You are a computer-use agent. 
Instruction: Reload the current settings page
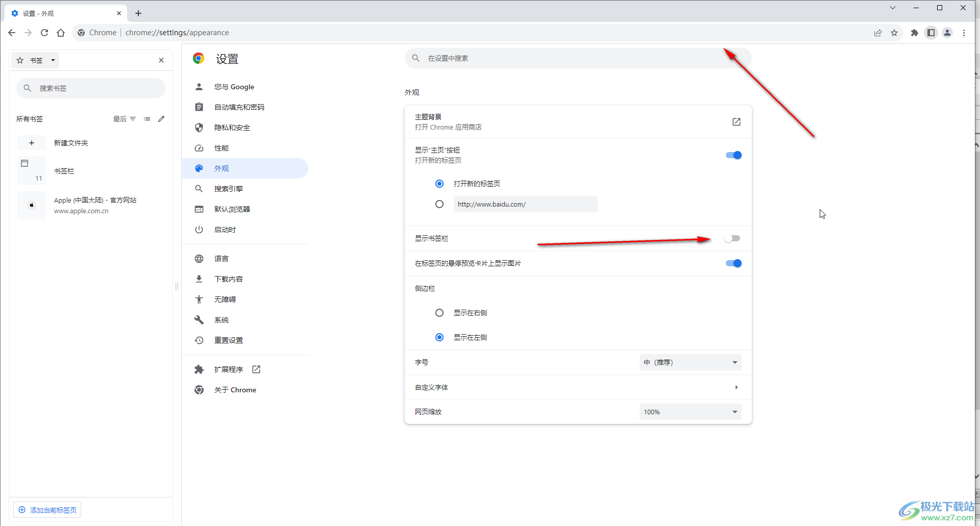click(x=44, y=33)
